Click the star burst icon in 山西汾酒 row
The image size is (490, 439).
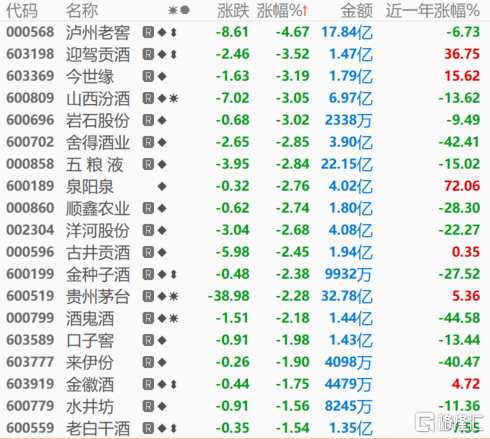173,98
